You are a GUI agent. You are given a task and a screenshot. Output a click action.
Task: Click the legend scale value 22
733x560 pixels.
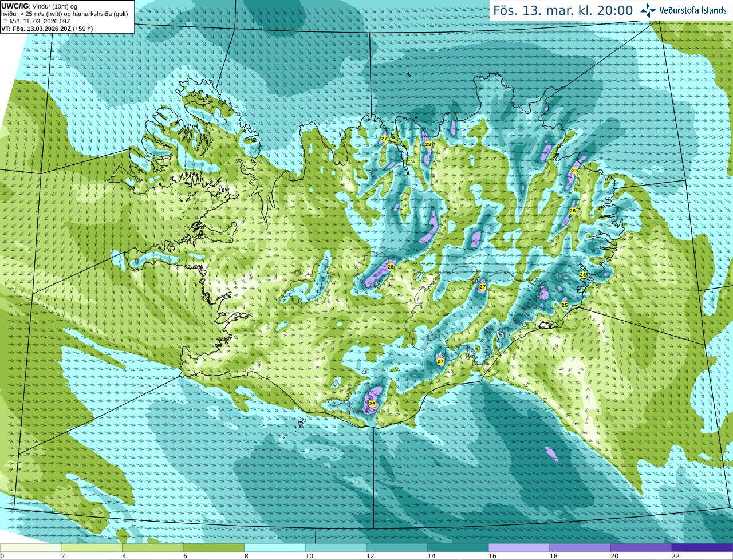[676, 556]
